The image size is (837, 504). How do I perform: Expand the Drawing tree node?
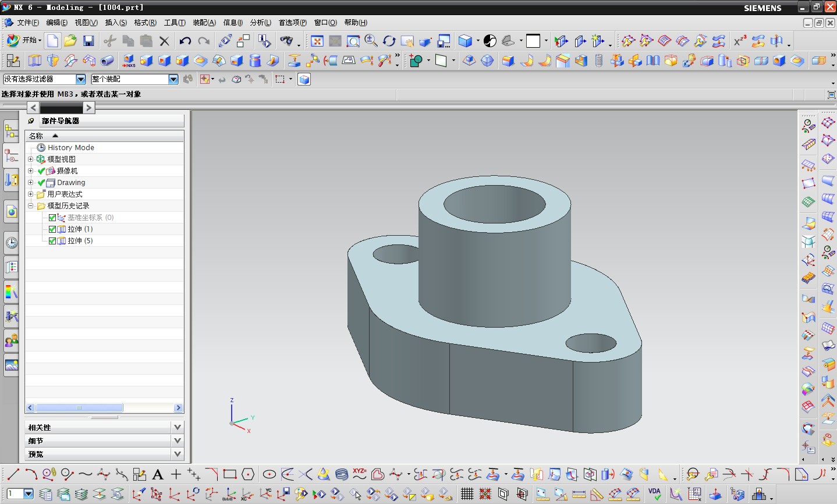[31, 182]
